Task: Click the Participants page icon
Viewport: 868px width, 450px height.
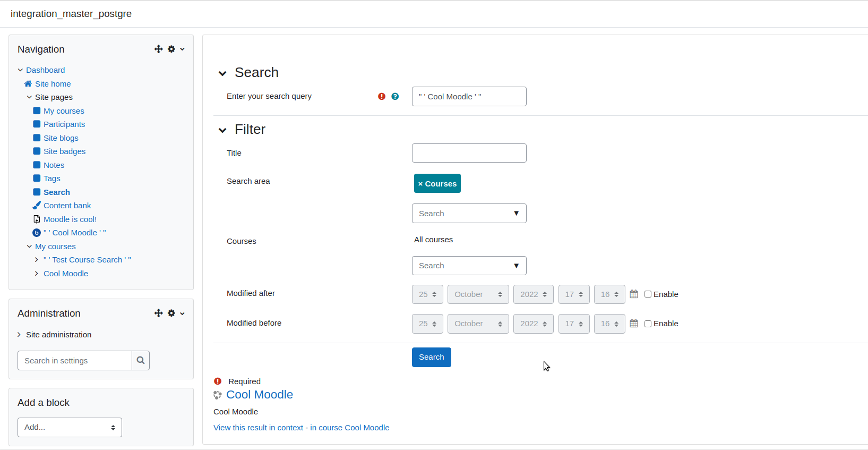Action: coord(37,124)
